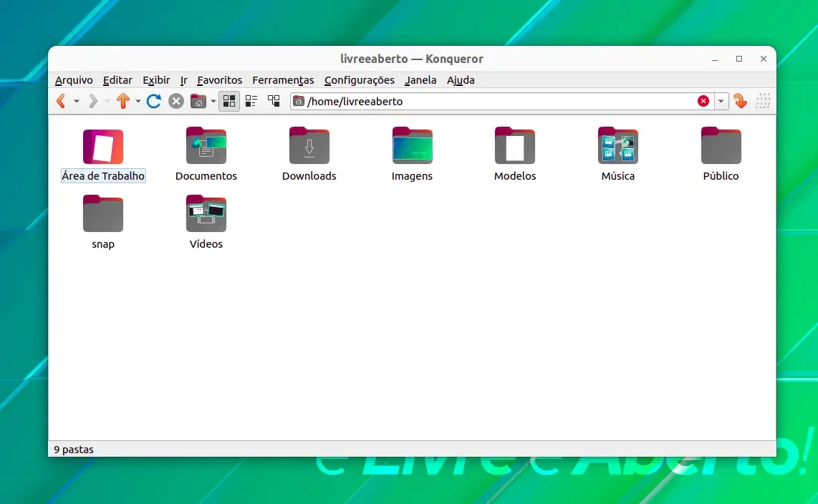Screen dimensions: 818x504
Task: Reload the current folder view
Action: 153,101
